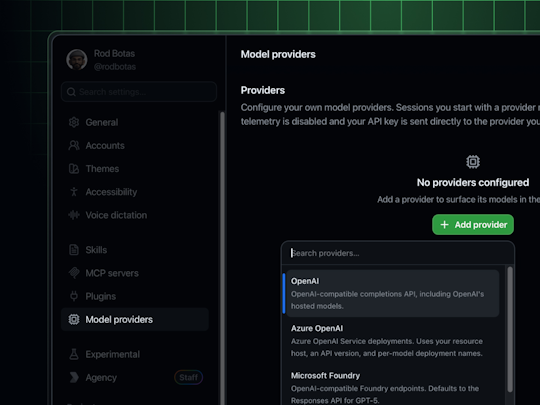Image resolution: width=540 pixels, height=405 pixels.
Task: Click the provider list scrollbar
Action: click(x=510, y=330)
